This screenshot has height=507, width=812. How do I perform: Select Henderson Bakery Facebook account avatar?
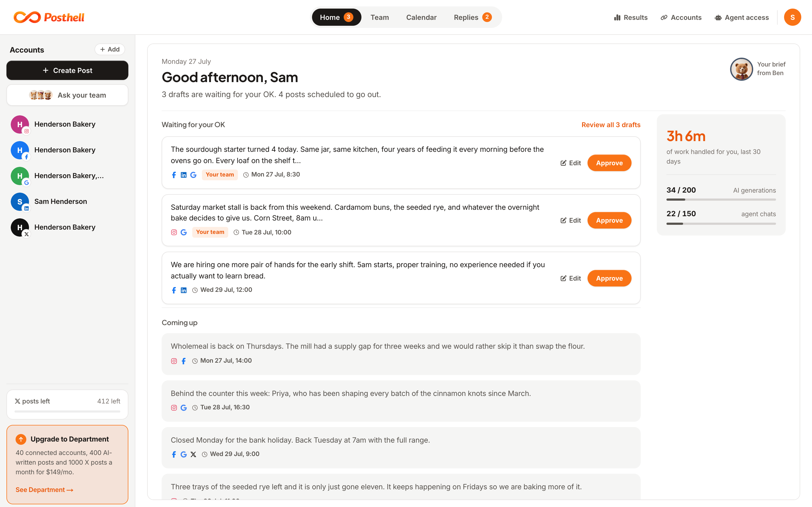(20, 150)
